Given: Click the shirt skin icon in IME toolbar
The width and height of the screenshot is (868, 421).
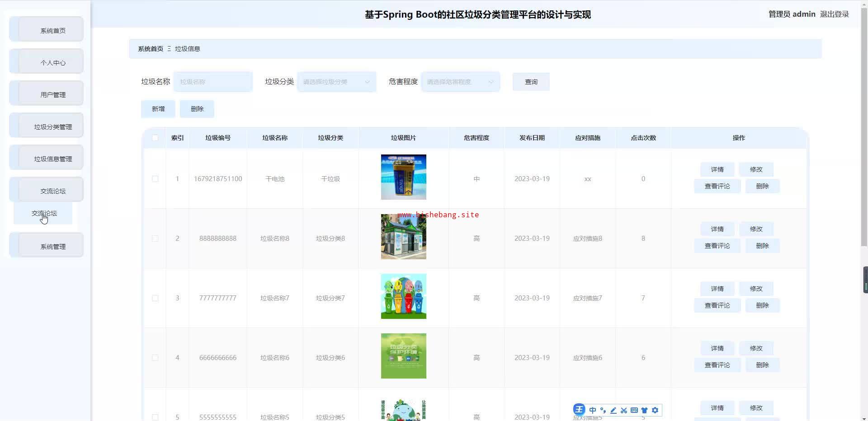Looking at the screenshot, I should (645, 410).
